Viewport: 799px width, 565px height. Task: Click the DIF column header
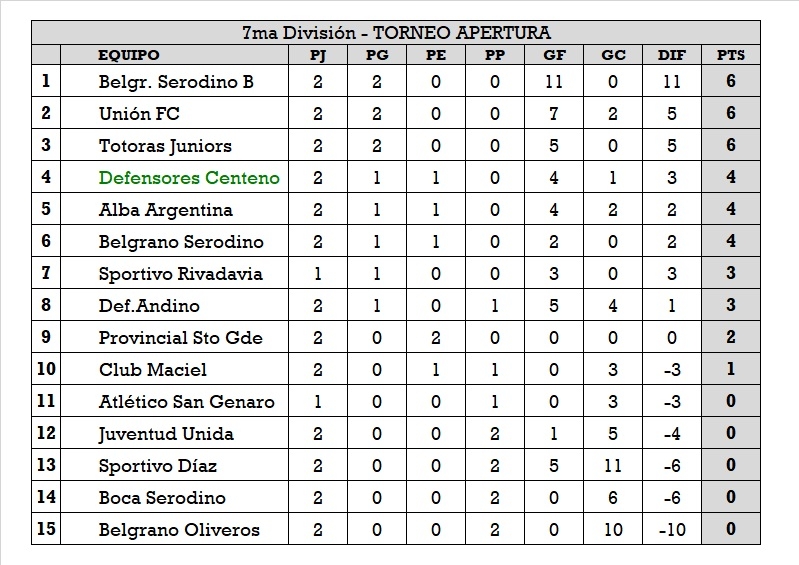[672, 55]
